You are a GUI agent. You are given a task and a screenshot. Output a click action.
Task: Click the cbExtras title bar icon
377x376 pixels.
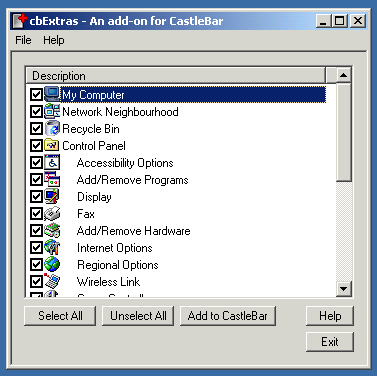(x=20, y=21)
